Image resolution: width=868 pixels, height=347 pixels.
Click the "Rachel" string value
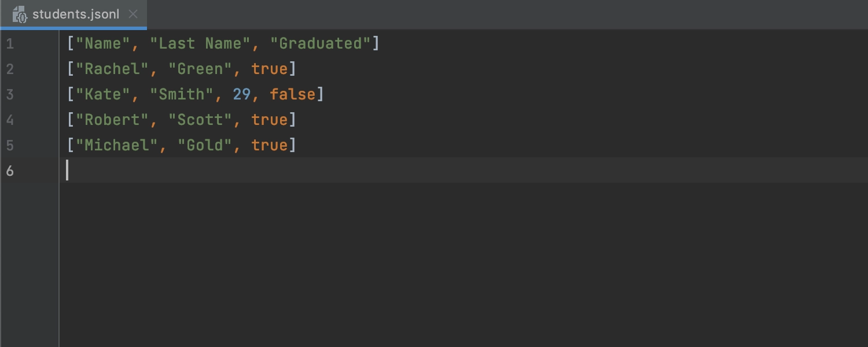(x=112, y=69)
